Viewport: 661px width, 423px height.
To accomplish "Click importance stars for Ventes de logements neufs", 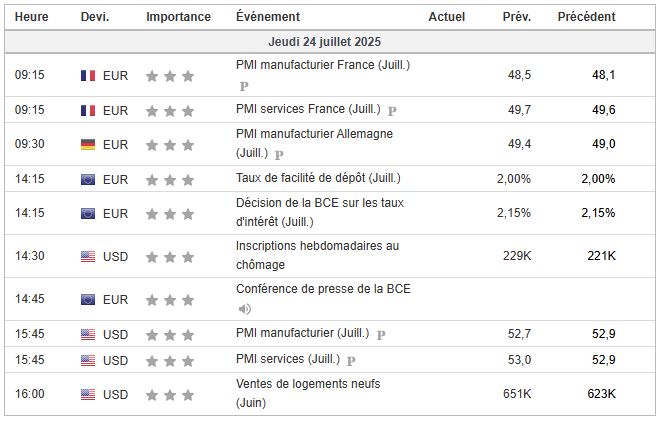I will 169,395.
